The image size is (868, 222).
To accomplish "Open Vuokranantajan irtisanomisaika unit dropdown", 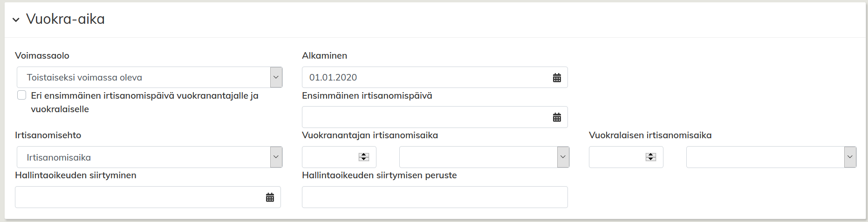I will 563,157.
